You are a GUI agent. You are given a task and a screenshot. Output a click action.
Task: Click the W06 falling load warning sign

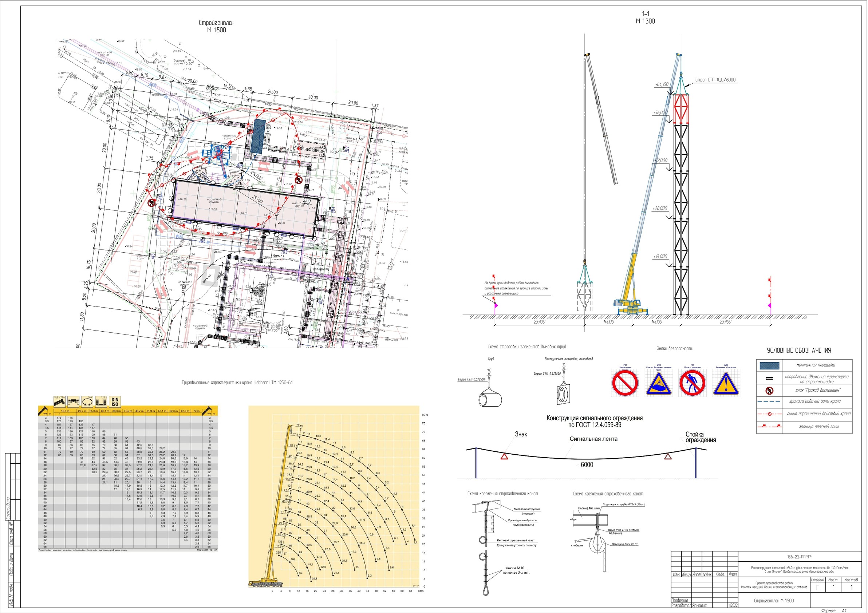pos(659,383)
